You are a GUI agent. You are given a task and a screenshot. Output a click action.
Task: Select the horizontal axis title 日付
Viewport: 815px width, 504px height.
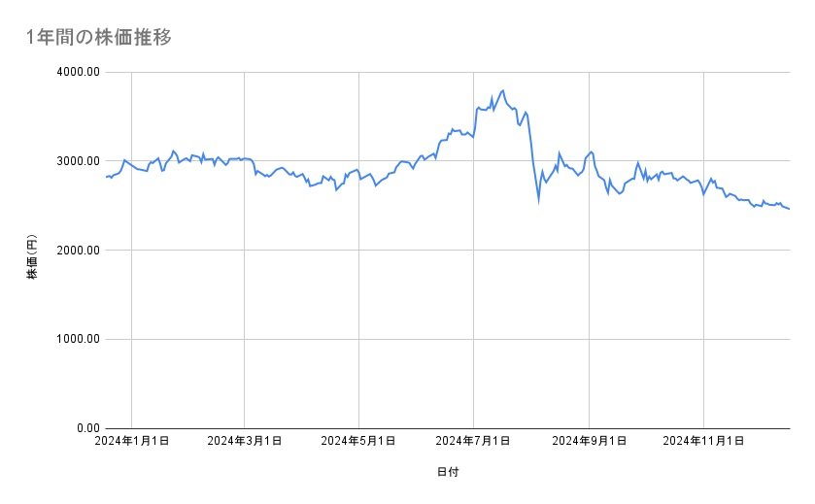click(448, 471)
